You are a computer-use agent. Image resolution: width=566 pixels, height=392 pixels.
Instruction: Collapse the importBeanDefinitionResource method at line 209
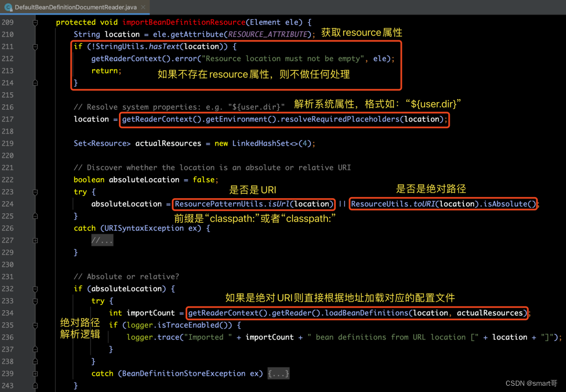[x=36, y=23]
